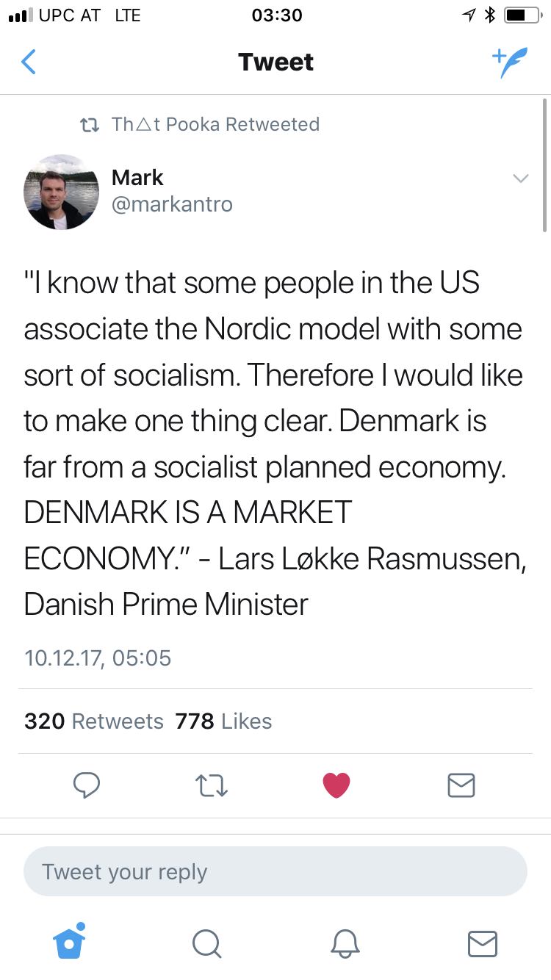Tap the "Tweet your reply" field
The image size is (551, 980).
point(275,872)
